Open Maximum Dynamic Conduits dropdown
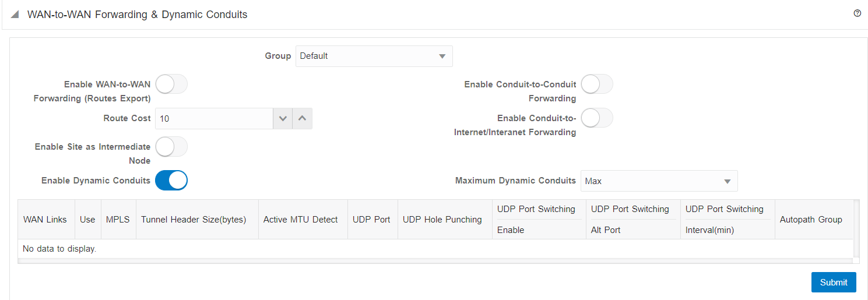Image resolution: width=868 pixels, height=300 pixels. [x=659, y=181]
